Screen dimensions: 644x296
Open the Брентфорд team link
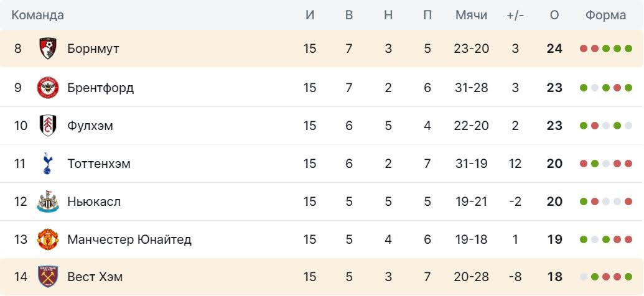click(x=101, y=88)
